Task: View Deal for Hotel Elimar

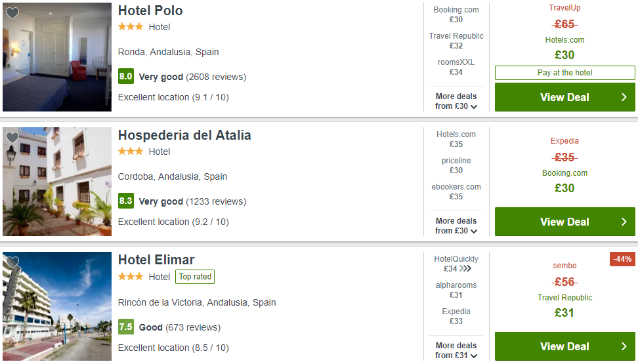Action: click(x=564, y=346)
